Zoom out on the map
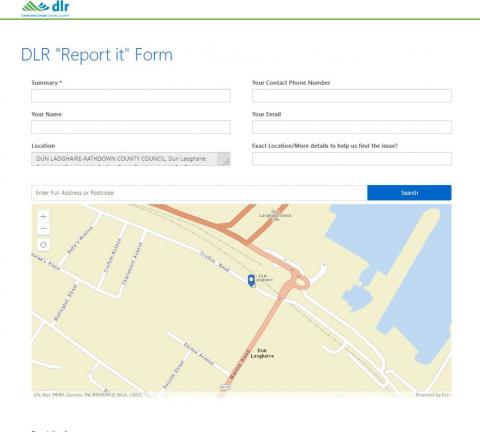 [x=43, y=229]
